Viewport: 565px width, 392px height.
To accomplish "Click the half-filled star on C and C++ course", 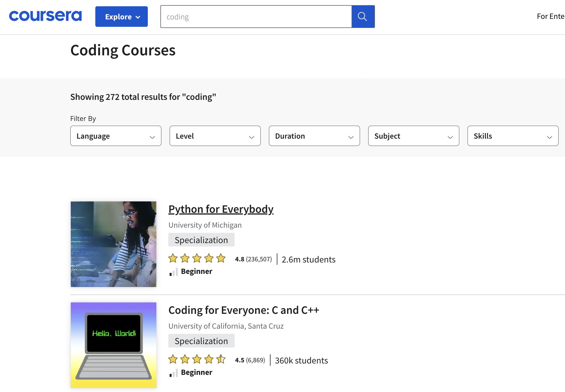I will coord(221,359).
